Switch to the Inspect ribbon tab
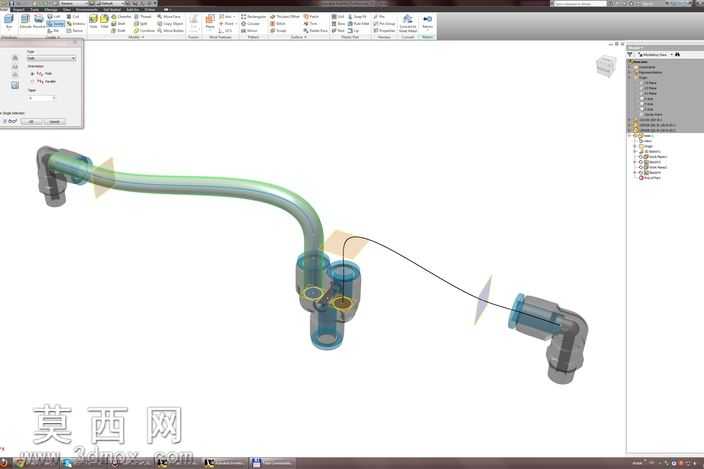The image size is (704, 469). click(x=18, y=9)
